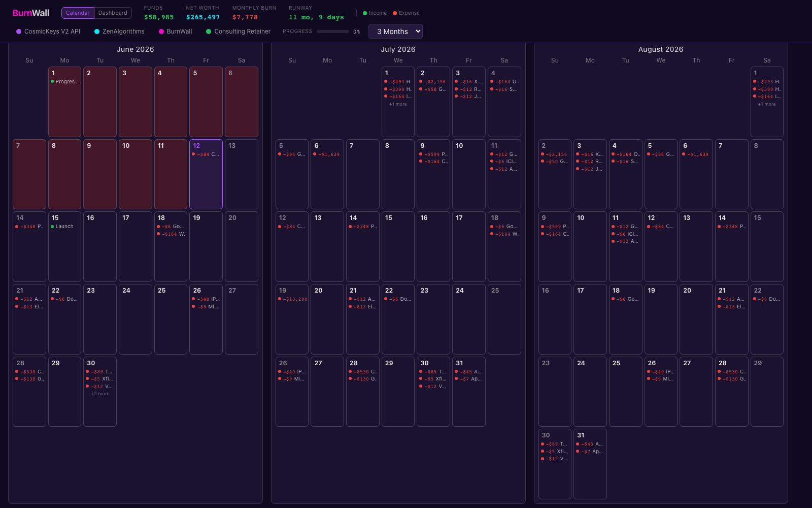Image resolution: width=812 pixels, height=508 pixels.
Task: Click the progress bar next to PROGRESS
Action: 333,31
